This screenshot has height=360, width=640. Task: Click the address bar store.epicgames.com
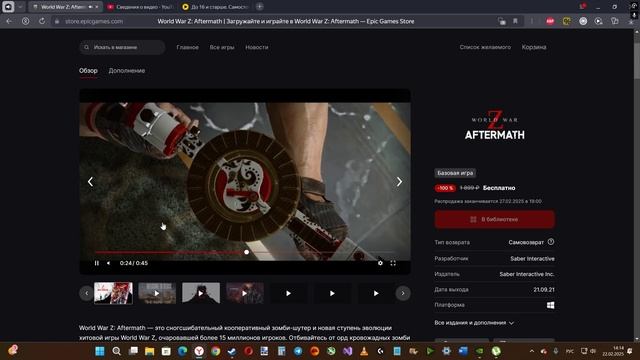(94, 21)
